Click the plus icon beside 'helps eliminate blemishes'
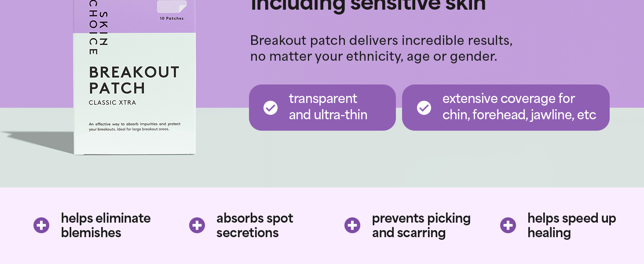Viewport: 644px width, 264px height. tap(41, 225)
